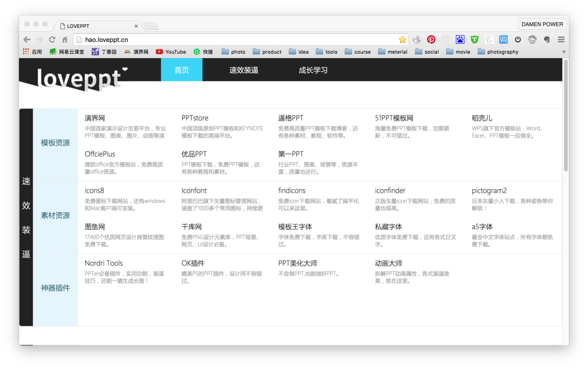Open the Iconfont link

tap(194, 191)
